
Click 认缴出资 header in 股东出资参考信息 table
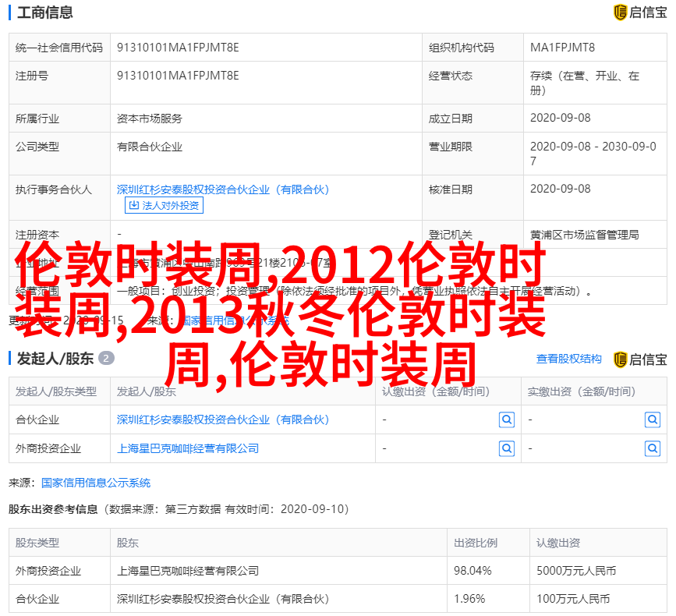(x=557, y=543)
